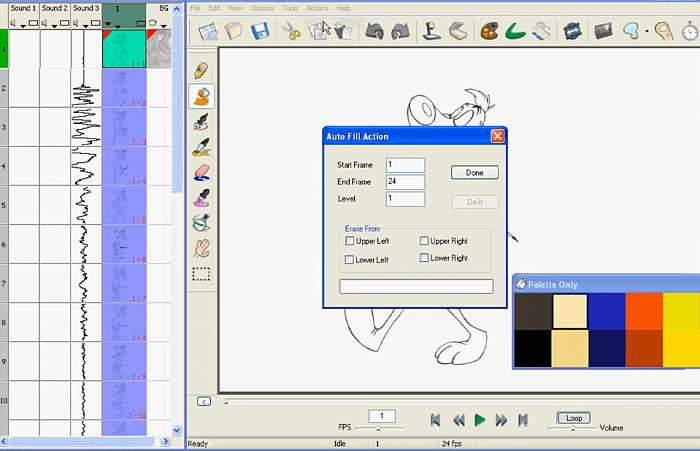Check the Lower Left erase checkbox
The image size is (700, 451).
pos(350,259)
